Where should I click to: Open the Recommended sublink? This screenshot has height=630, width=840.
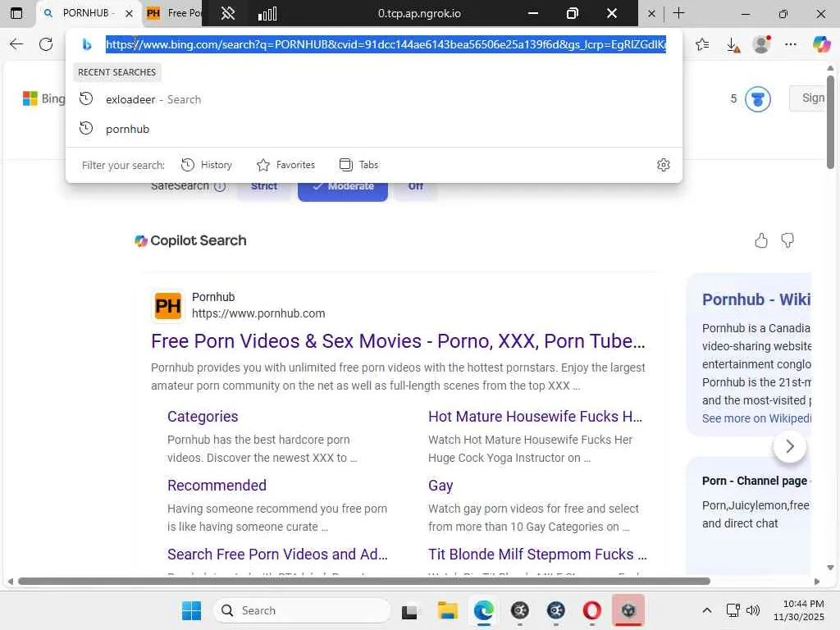217,486
